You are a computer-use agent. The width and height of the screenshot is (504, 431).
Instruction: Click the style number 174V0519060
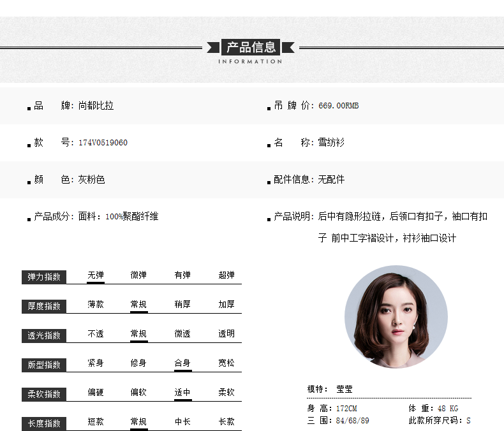pyautogui.click(x=103, y=143)
